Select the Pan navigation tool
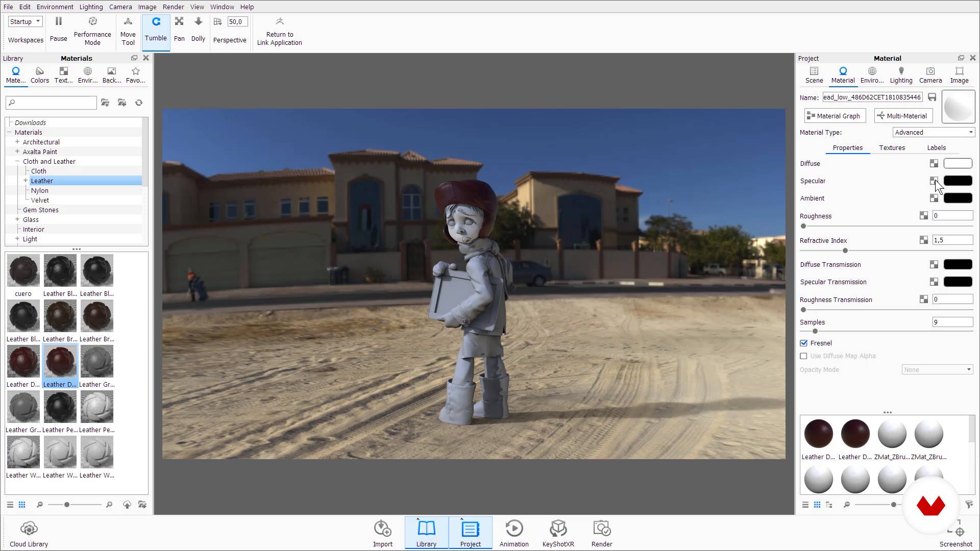This screenshot has height=551, width=980. 178,30
